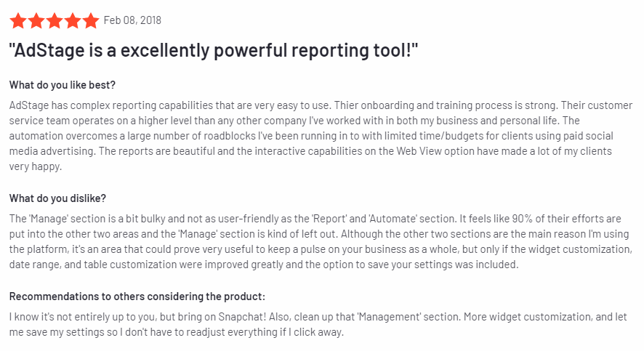Click the first rating star
Viewport: 644px width, 351px height.
pyautogui.click(x=17, y=20)
